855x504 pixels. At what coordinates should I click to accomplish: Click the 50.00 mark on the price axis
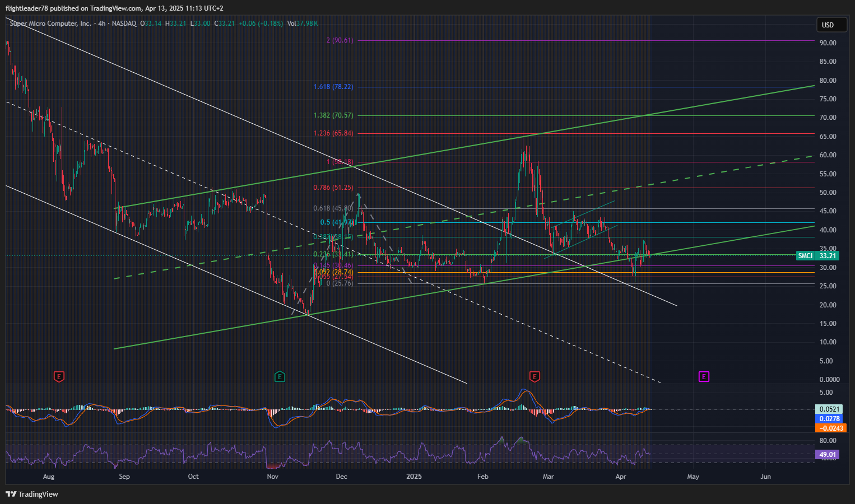(828, 193)
